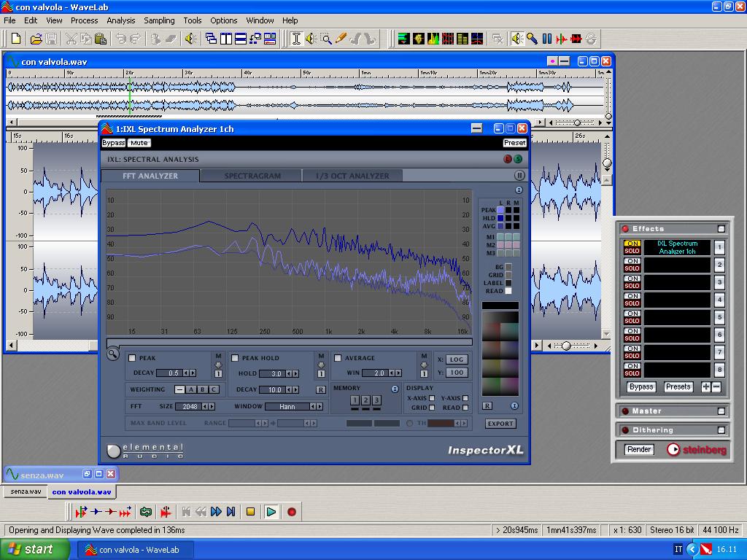Click the con valvola - WaveLab taskbar button
The height and width of the screenshot is (560, 747).
coord(135,550)
